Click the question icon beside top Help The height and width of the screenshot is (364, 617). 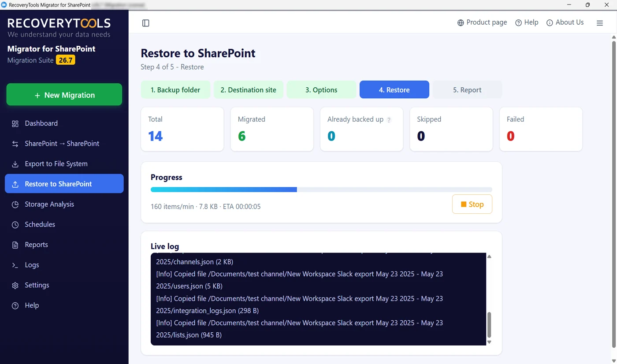click(519, 22)
